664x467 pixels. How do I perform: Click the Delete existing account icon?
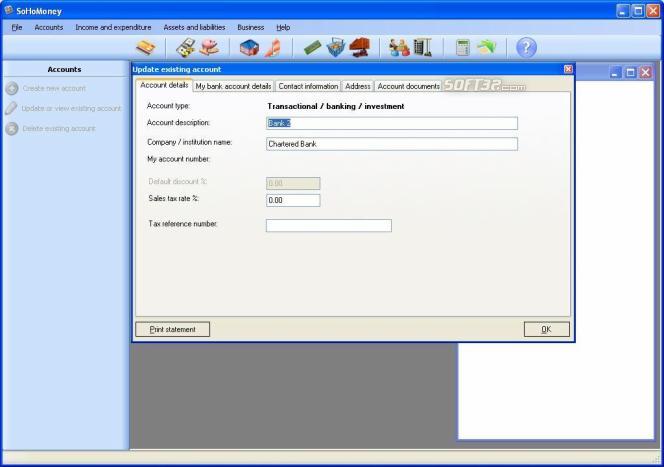(x=12, y=129)
